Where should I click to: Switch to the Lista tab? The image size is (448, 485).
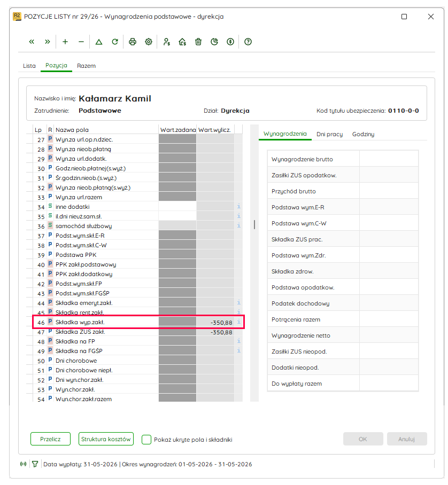[29, 66]
